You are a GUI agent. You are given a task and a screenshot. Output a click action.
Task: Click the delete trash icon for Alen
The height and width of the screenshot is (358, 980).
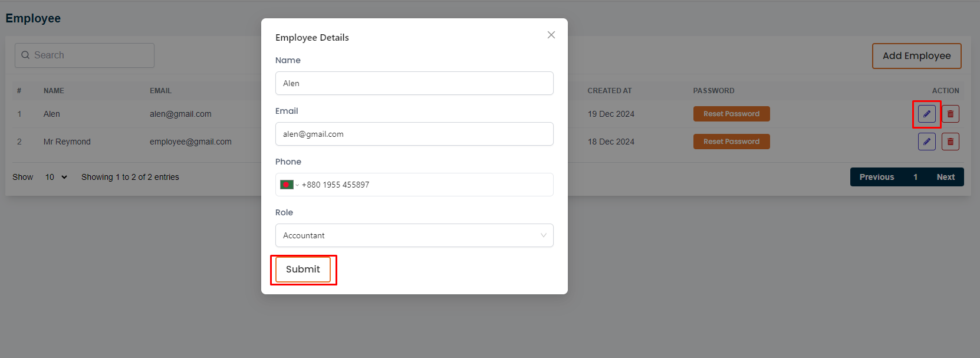950,114
